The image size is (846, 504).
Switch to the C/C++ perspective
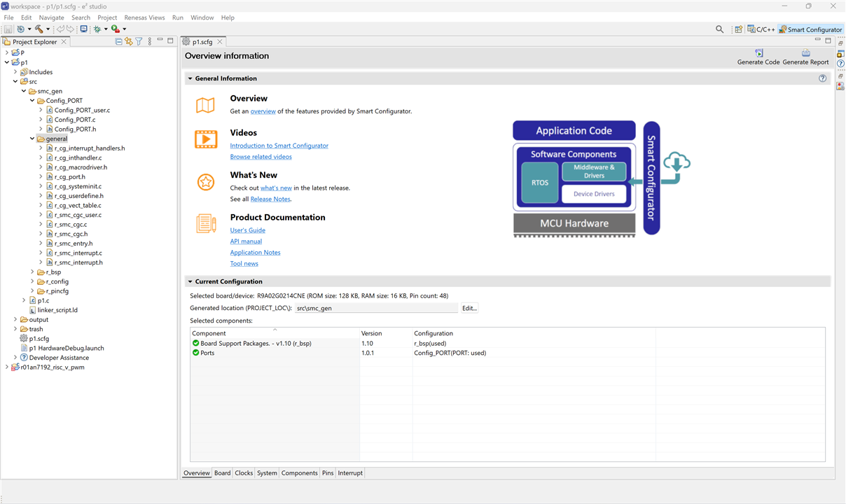pyautogui.click(x=761, y=29)
